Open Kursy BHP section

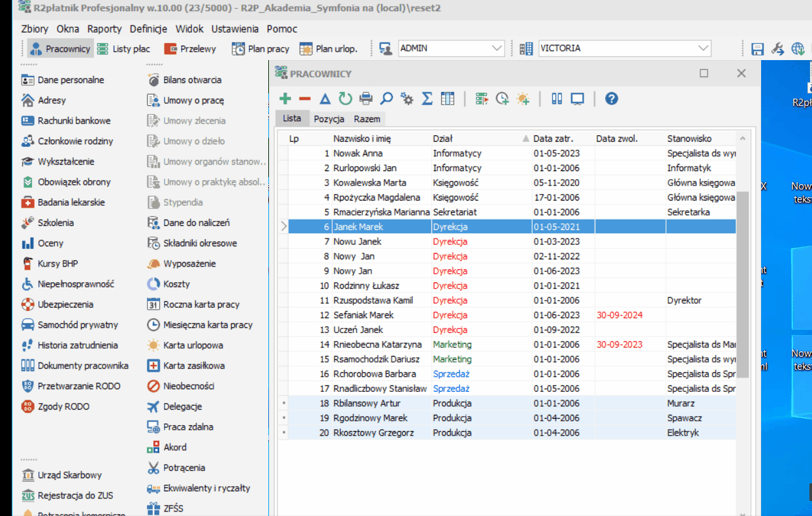click(50, 264)
